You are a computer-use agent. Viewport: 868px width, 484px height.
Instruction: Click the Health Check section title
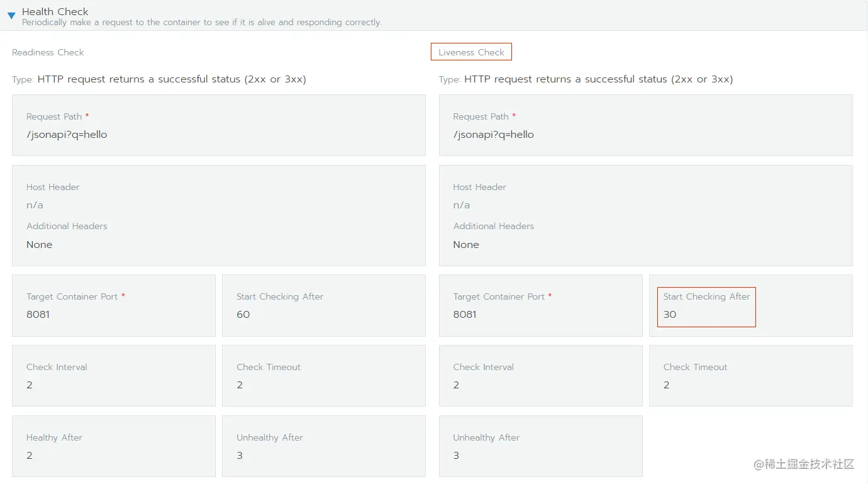[x=55, y=11]
